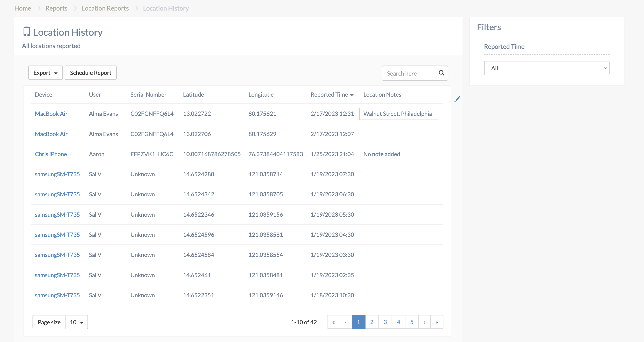The height and width of the screenshot is (342, 644).
Task: Go to page 4
Action: coord(398,322)
